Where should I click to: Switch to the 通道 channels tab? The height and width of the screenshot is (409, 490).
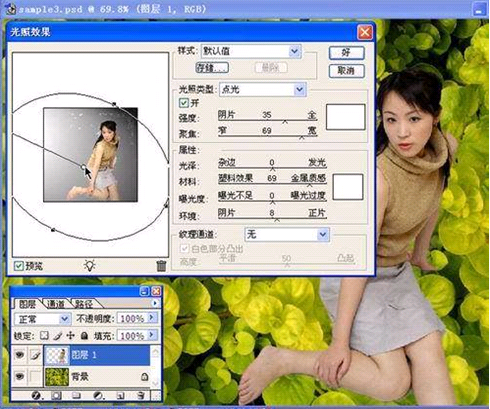56,304
